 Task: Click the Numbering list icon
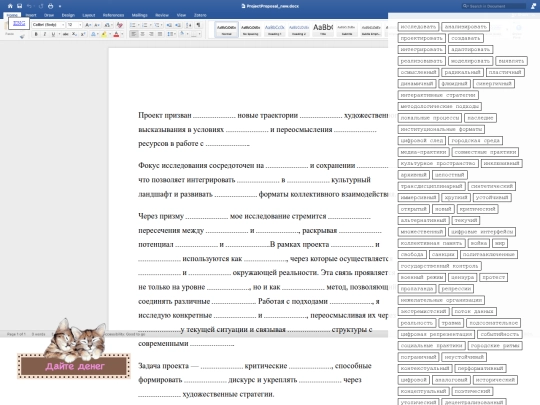pos(145,25)
